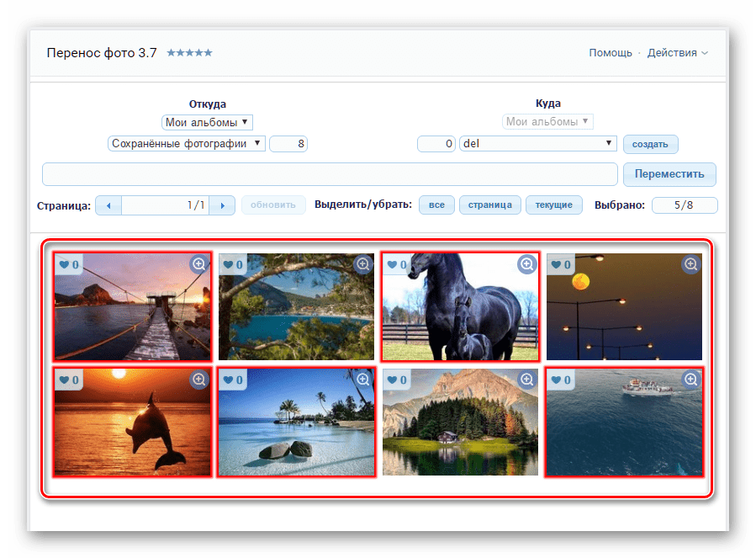Click the 'Выбрано:' label
Image resolution: width=756 pixels, height=558 pixels.
[620, 205]
